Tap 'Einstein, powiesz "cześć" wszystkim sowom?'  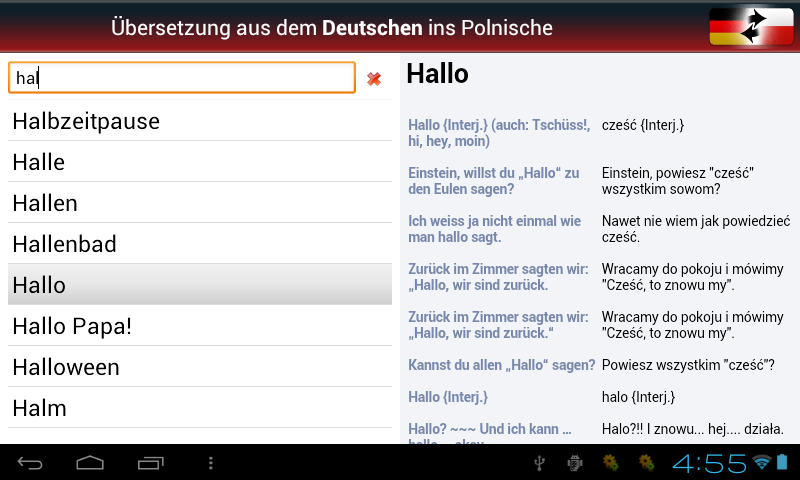tap(678, 181)
